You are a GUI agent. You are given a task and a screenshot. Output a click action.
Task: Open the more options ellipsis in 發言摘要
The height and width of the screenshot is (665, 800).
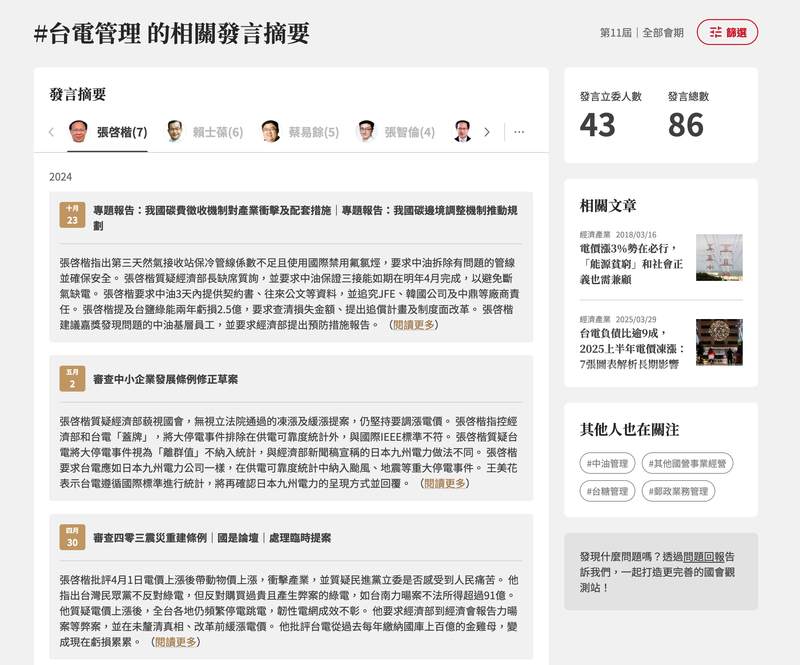tap(519, 132)
